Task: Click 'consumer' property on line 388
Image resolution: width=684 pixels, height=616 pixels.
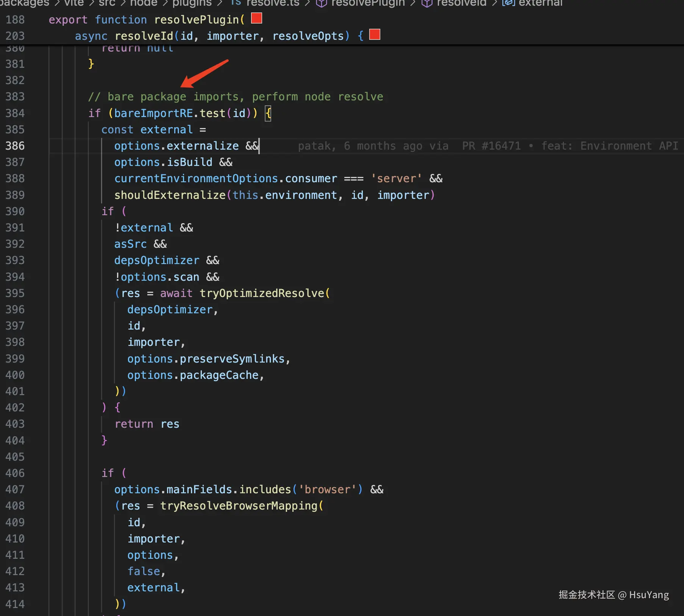Action: [311, 178]
